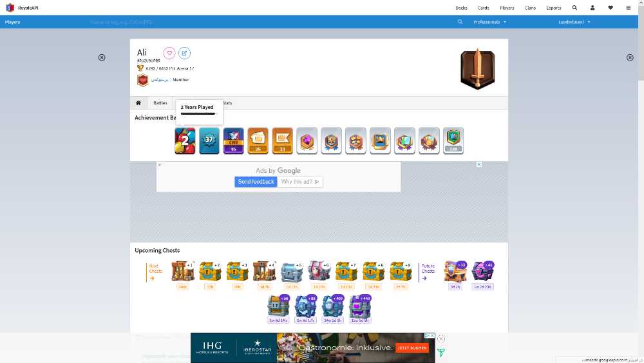Click the +88 blue future chest
The height and width of the screenshot is (363, 644).
[x=305, y=305]
